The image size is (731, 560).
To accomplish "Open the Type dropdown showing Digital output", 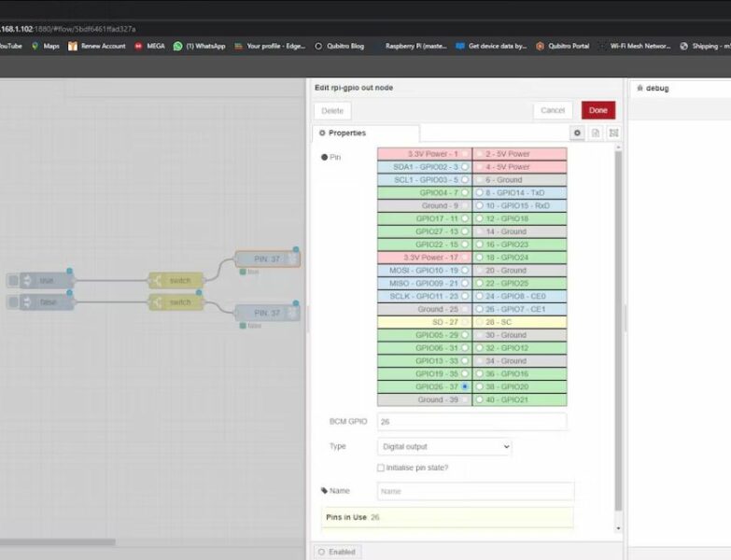I will pyautogui.click(x=444, y=447).
